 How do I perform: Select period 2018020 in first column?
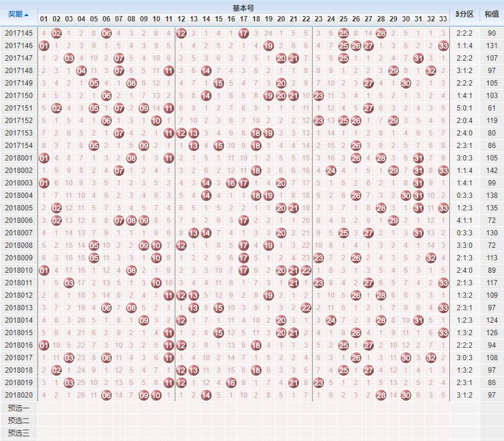pyautogui.click(x=18, y=395)
